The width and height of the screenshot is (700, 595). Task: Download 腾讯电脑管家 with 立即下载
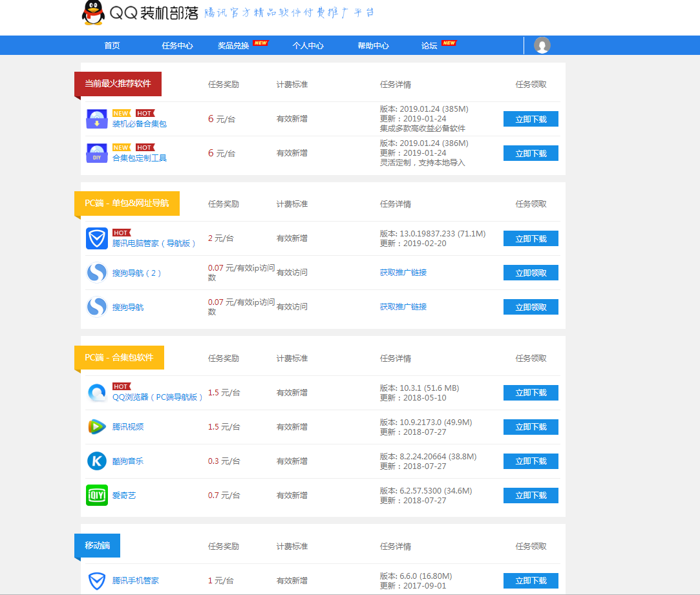[x=531, y=239]
